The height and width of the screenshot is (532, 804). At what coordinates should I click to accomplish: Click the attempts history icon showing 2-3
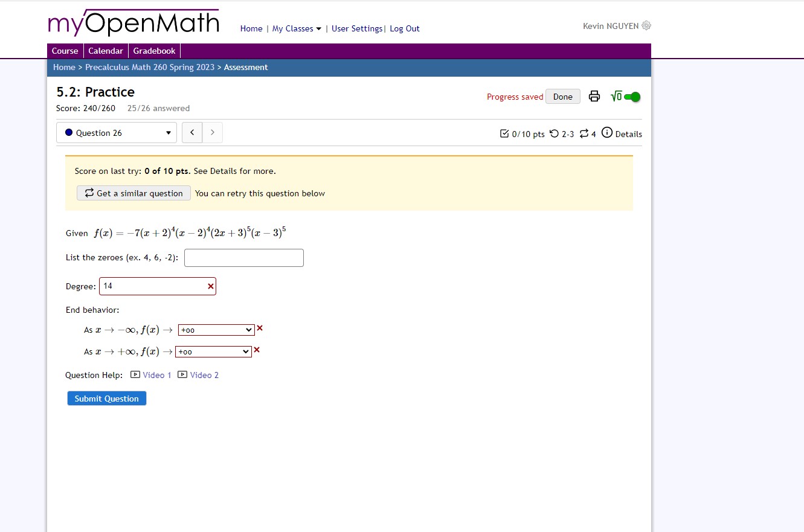554,133
